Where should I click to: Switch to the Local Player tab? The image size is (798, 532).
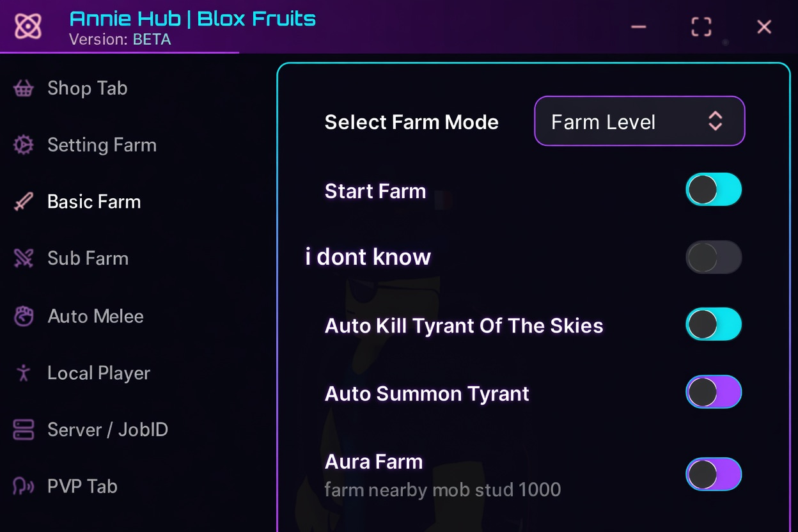click(98, 373)
